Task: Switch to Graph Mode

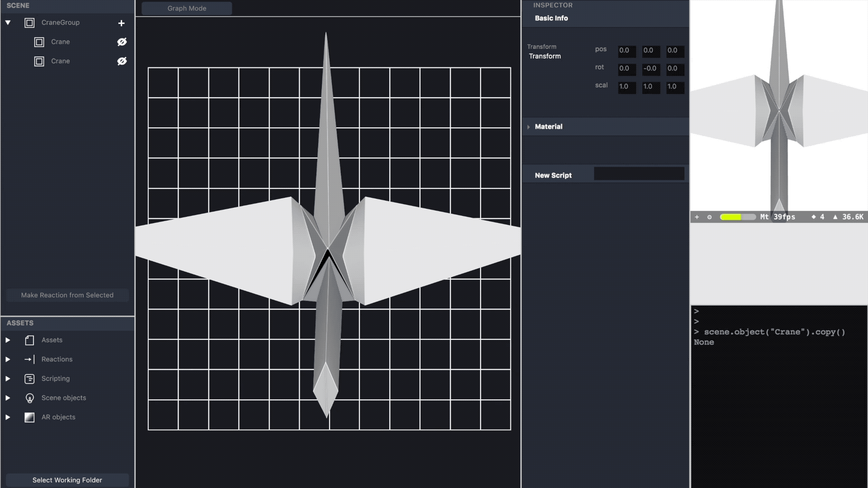Action: [187, 8]
